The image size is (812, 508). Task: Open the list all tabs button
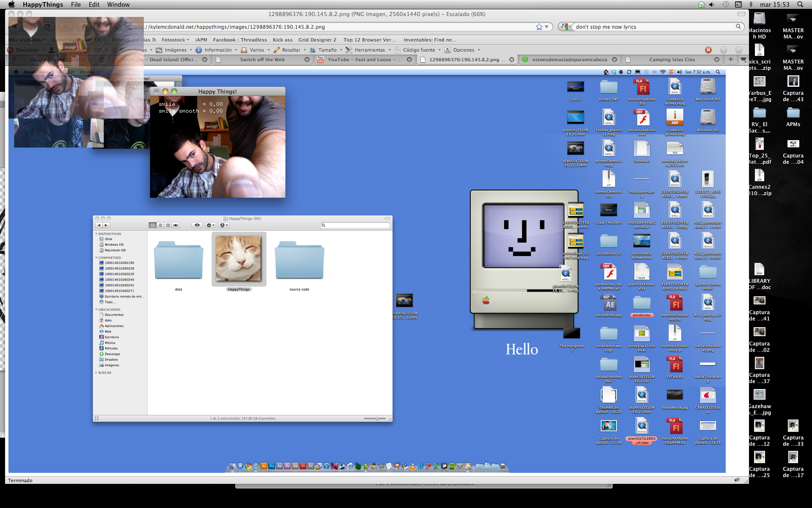click(x=743, y=60)
